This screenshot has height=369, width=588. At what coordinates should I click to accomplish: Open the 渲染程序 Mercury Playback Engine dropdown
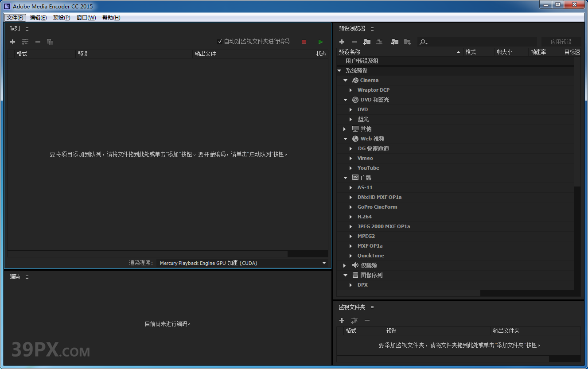pyautogui.click(x=242, y=263)
